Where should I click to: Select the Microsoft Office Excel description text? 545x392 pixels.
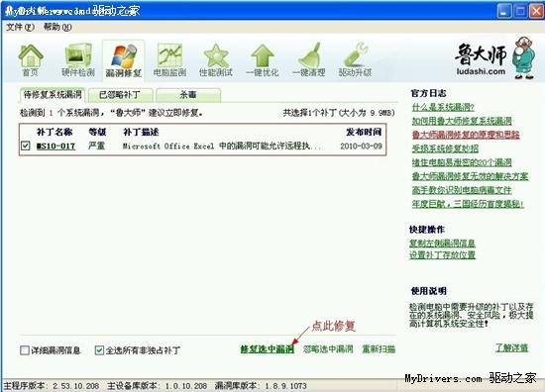221,146
